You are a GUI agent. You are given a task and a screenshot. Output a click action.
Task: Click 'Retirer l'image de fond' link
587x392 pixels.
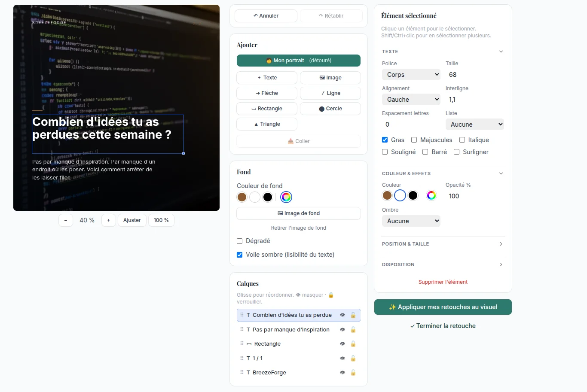tap(299, 228)
